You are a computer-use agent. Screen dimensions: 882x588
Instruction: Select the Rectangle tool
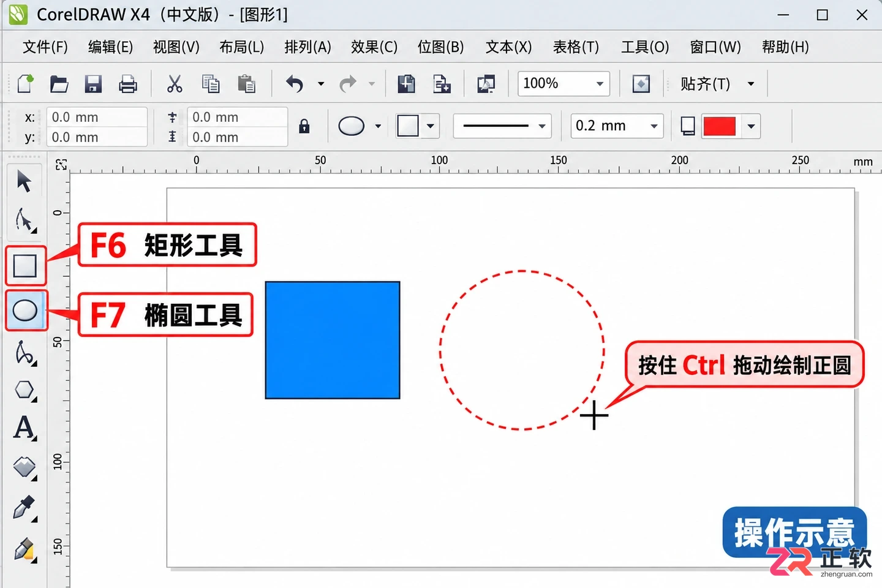pos(25,266)
